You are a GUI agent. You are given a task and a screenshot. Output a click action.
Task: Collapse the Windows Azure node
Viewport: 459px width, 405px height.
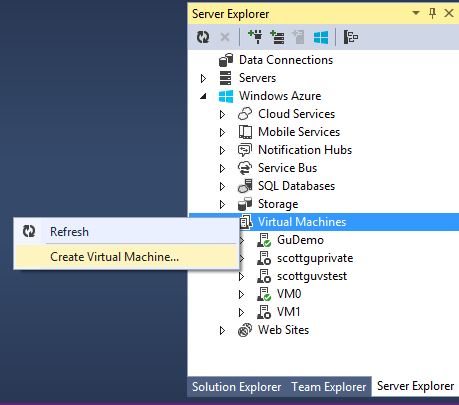pyautogui.click(x=203, y=97)
